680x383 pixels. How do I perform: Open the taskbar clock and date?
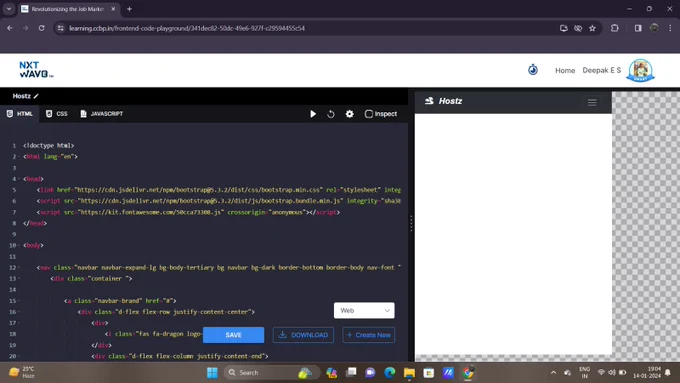click(x=647, y=373)
